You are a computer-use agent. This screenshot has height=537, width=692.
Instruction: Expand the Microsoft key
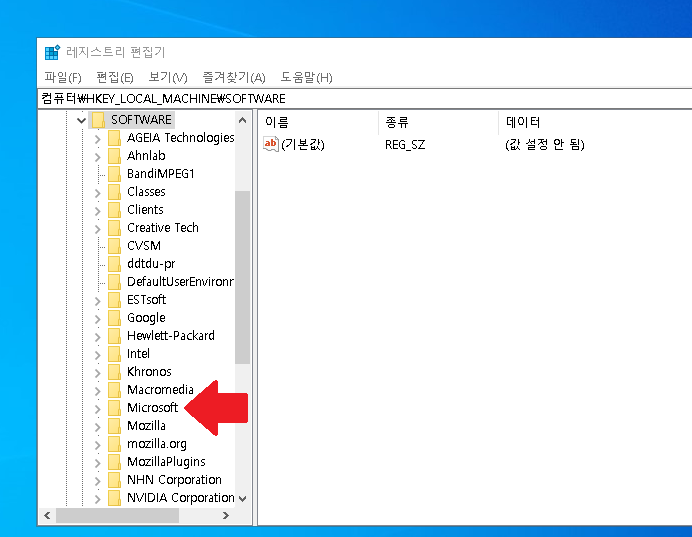point(98,409)
